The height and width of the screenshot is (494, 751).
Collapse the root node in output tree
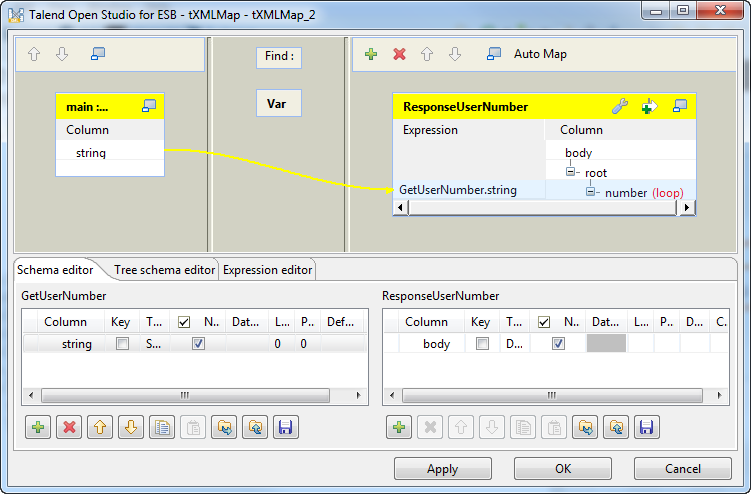(570, 172)
